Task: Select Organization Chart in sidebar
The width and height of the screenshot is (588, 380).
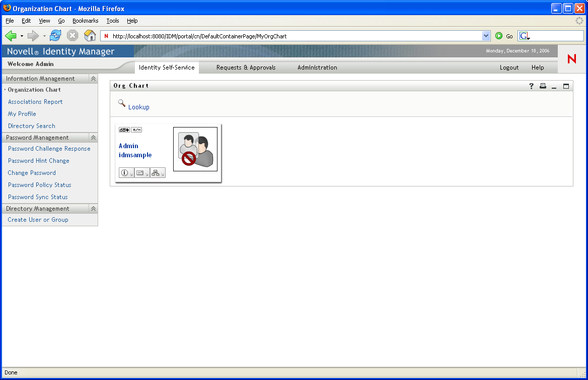Action: coord(34,90)
